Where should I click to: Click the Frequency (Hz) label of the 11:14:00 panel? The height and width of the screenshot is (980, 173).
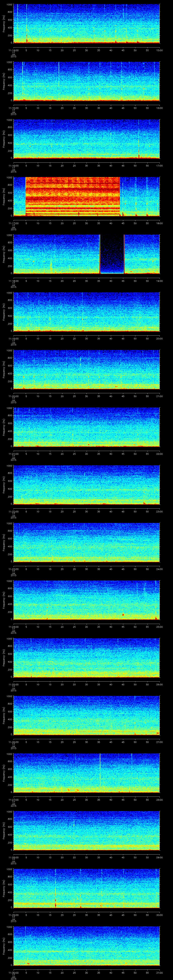click(4, 24)
